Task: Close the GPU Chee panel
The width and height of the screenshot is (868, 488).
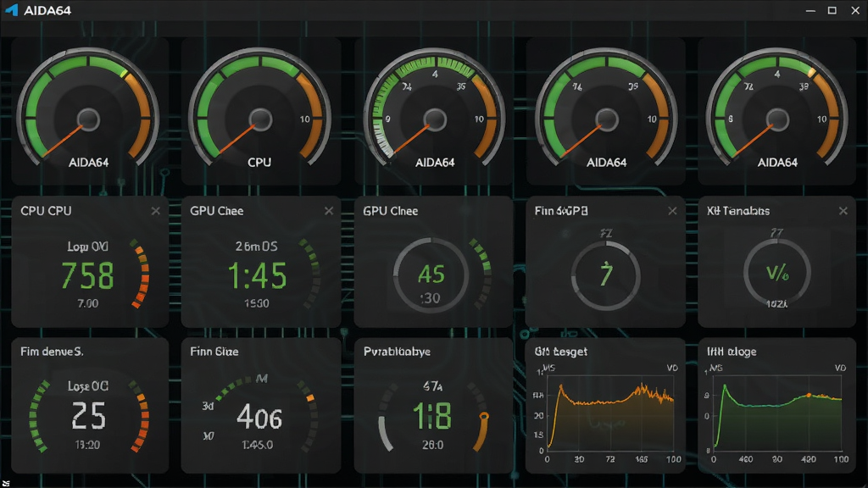Action: [329, 211]
